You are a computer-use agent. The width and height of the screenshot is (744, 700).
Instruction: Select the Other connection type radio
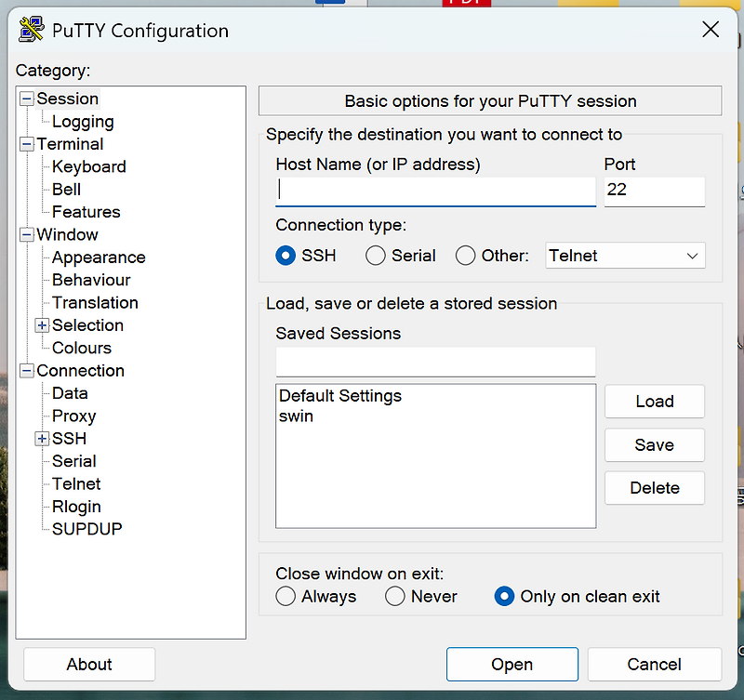click(465, 256)
